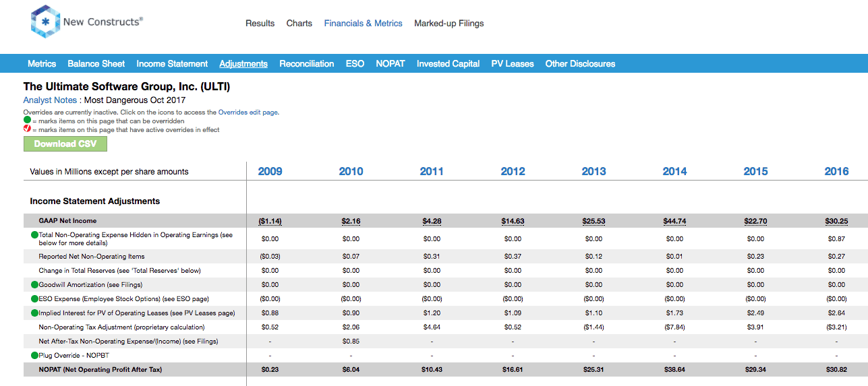868x386 pixels.
Task: Open the Results menu item
Action: point(260,23)
